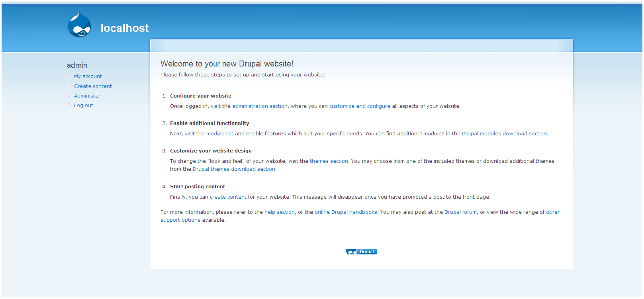This screenshot has height=299, width=644.
Task: Click the Drupal drop logo icon
Action: coord(80,25)
